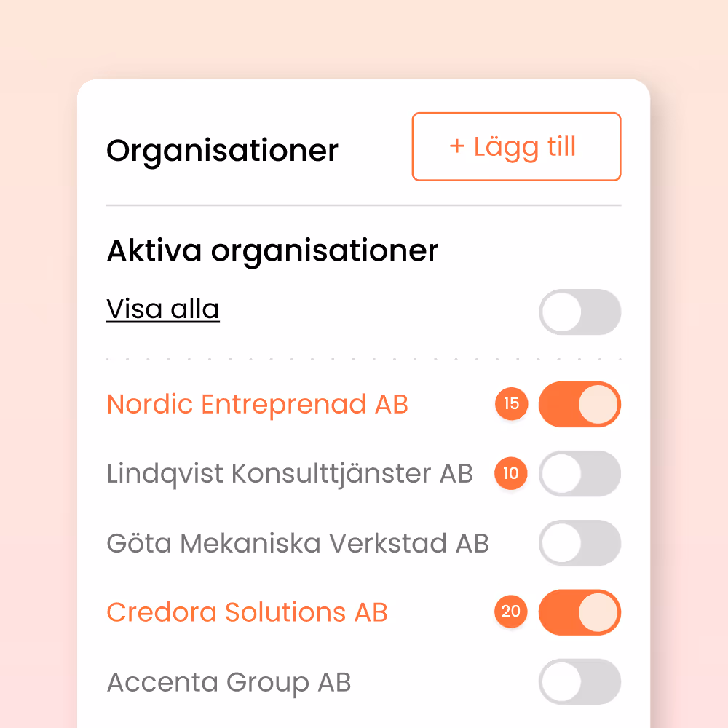Disable the Nordic Entreprenad AB toggle

tap(579, 404)
